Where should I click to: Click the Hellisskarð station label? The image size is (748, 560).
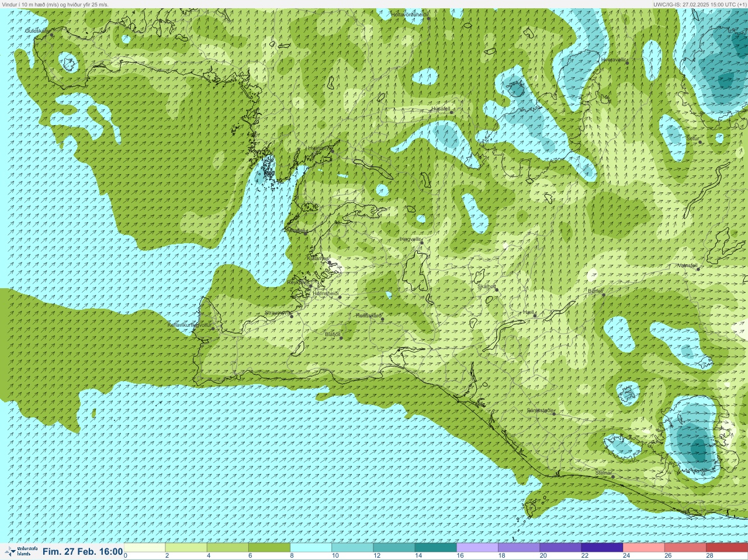pos(369,316)
